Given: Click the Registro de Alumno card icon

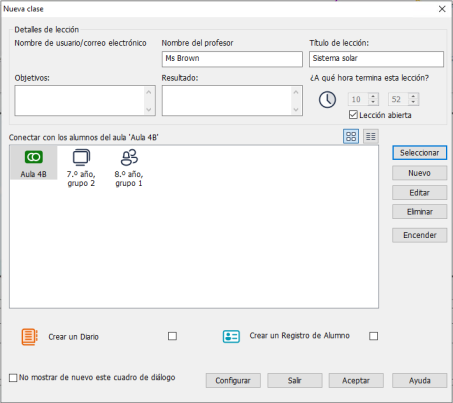Looking at the screenshot, I should 231,336.
